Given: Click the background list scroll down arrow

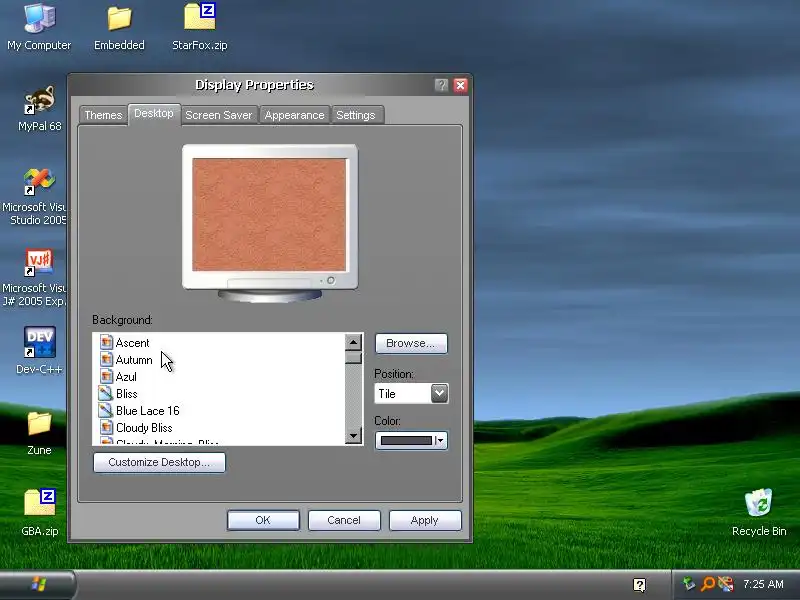Looking at the screenshot, I should (353, 436).
